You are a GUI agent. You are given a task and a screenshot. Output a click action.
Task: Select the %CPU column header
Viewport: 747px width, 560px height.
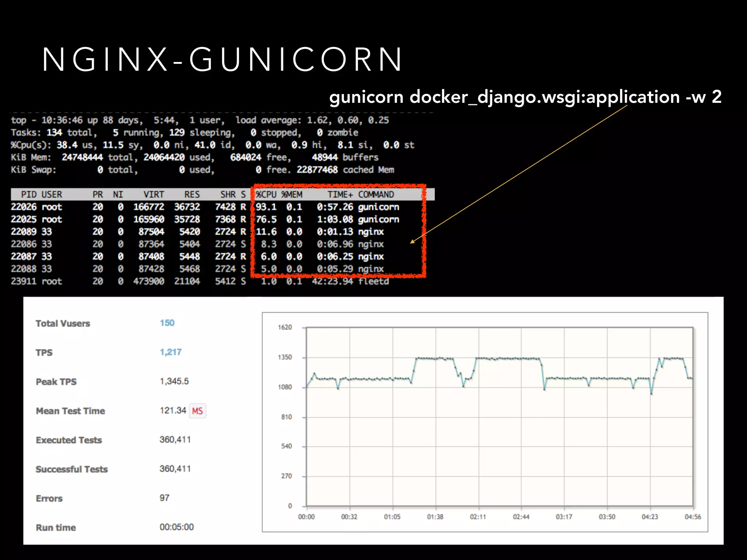coord(266,194)
